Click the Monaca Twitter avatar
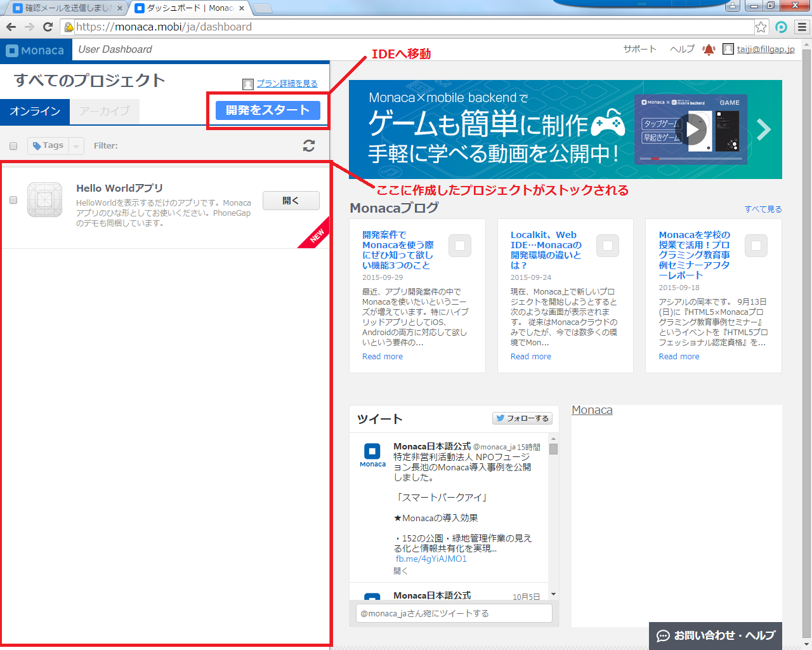Image resolution: width=812 pixels, height=650 pixels. [x=372, y=455]
